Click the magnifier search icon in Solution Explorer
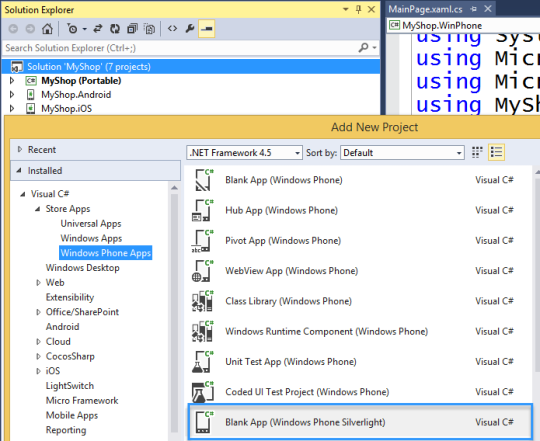This screenshot has width=540, height=441. (x=363, y=48)
